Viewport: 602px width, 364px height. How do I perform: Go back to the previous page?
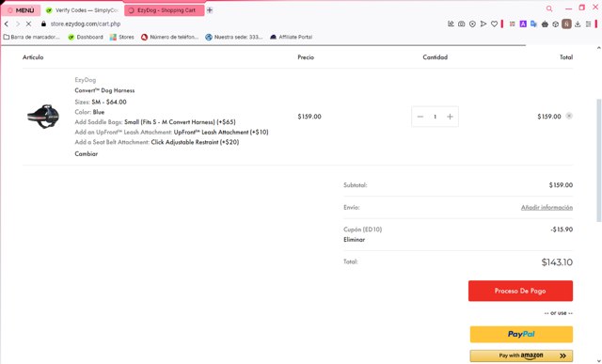7,24
